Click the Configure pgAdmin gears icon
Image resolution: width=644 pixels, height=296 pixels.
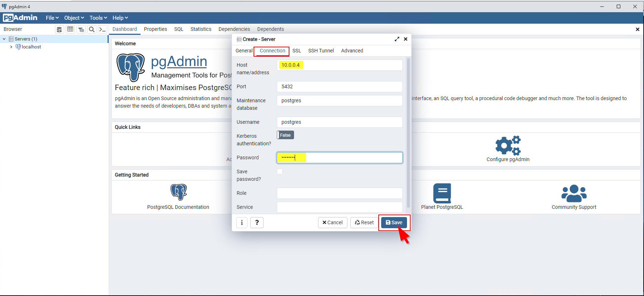coord(508,145)
